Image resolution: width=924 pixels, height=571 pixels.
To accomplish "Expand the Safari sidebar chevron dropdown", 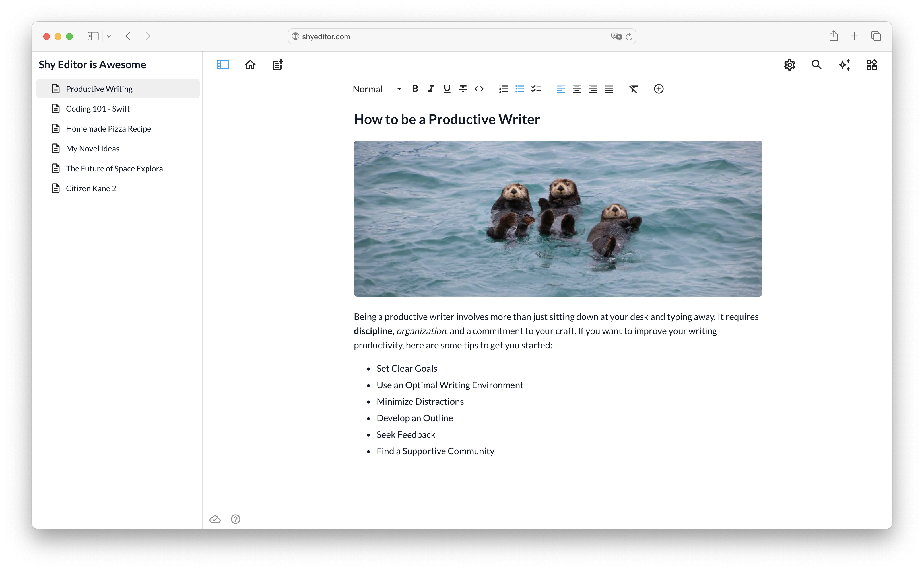I will [109, 36].
